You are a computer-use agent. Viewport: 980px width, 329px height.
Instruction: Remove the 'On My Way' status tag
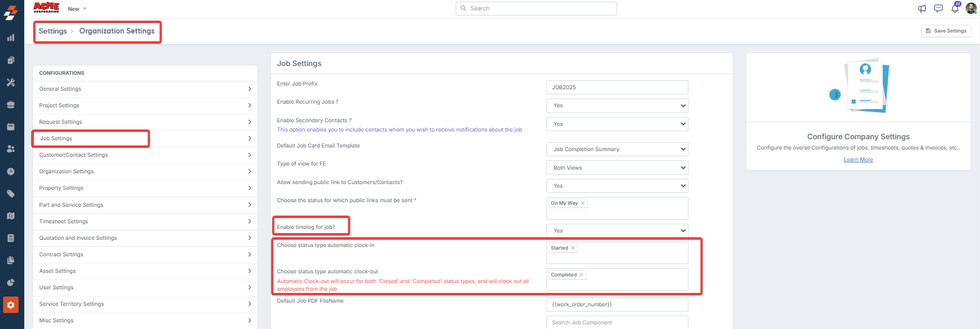(x=583, y=203)
